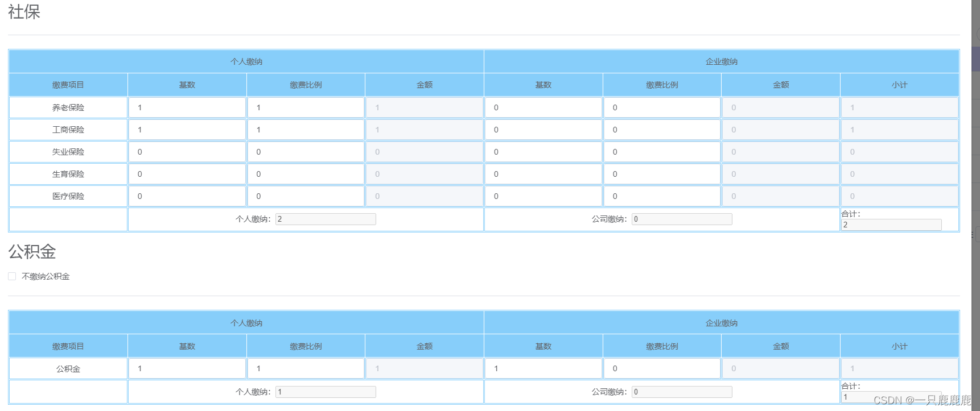Click 公积金 table 企业缴纳 header
The image size is (980, 411).
click(x=722, y=323)
